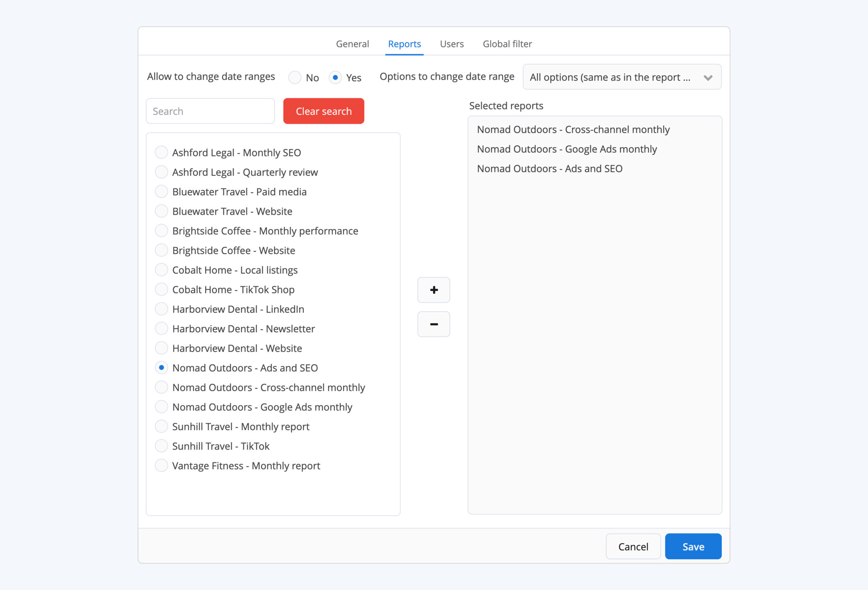Click the Clear search button
The image size is (868, 590).
323,111
